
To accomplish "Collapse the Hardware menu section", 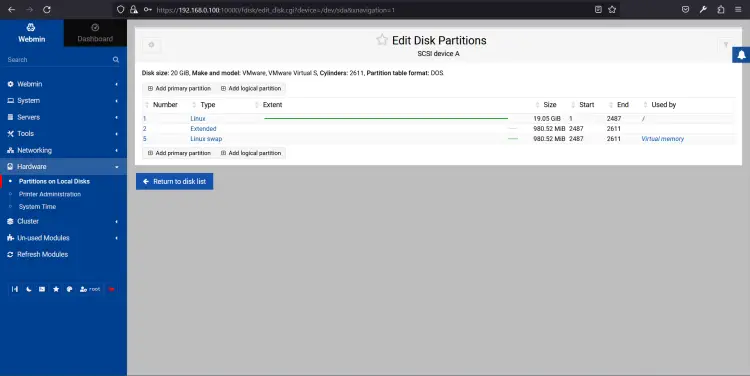I will [x=63, y=166].
